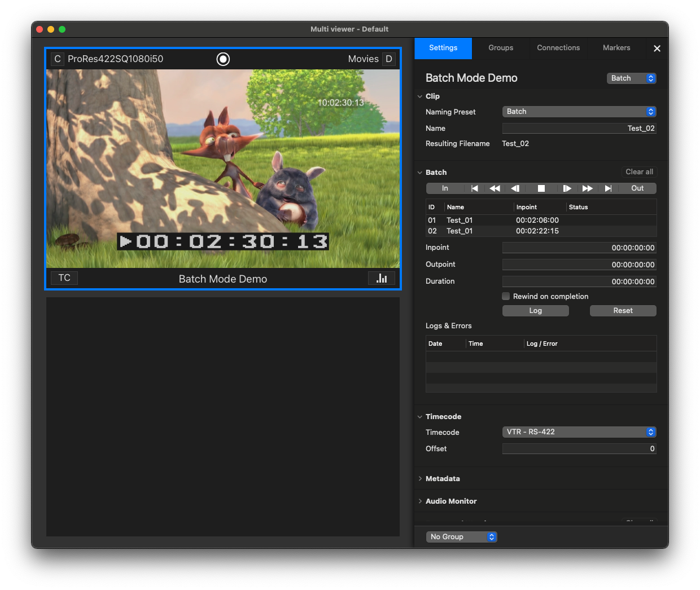Screen dimensions: 700x590
Task: Collapse the Clip section
Action: (420, 96)
